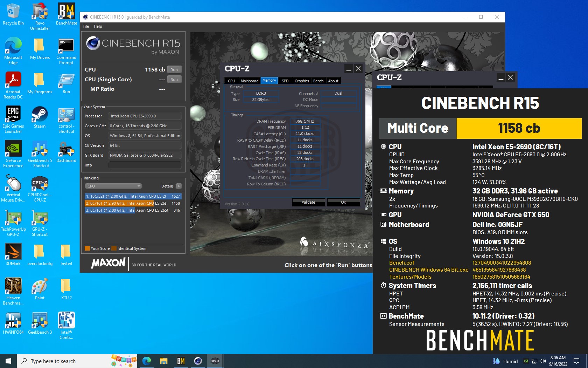Open Geekbench 5 shortcut

40,154
